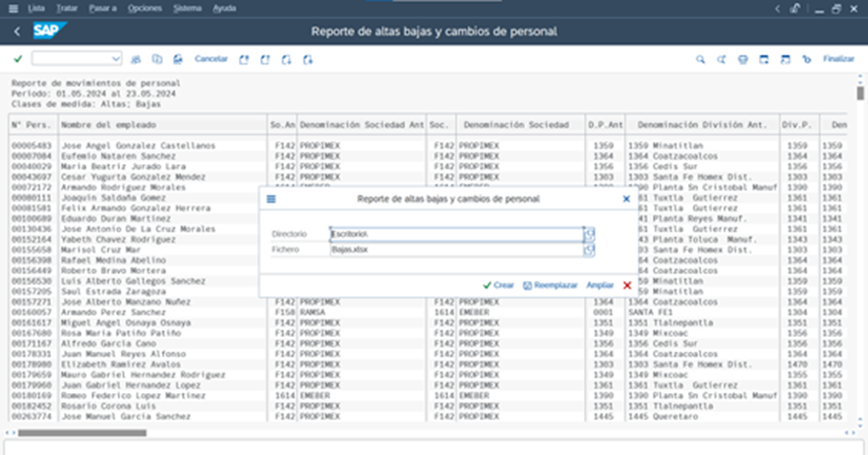Open the Lista menu
The height and width of the screenshot is (455, 868).
pyautogui.click(x=36, y=7)
